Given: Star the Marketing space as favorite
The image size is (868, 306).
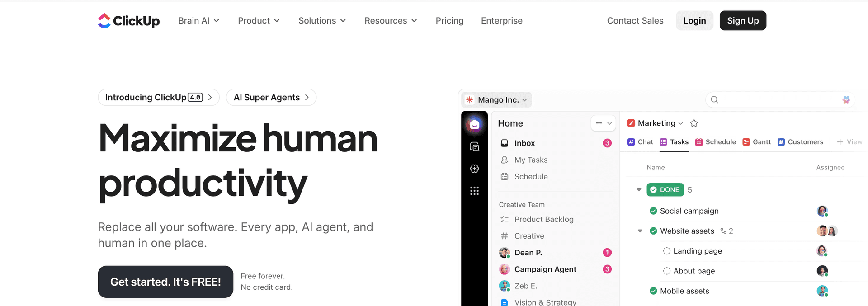Looking at the screenshot, I should tap(694, 123).
